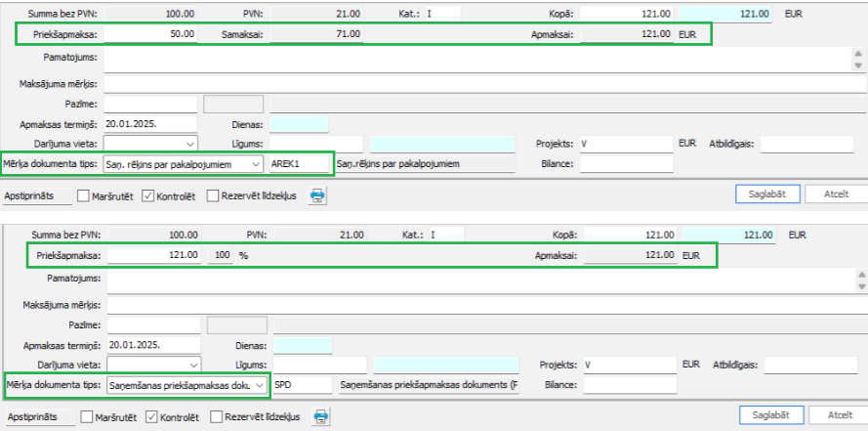
Task: Click the printer icon in the lower form
Action: click(321, 417)
